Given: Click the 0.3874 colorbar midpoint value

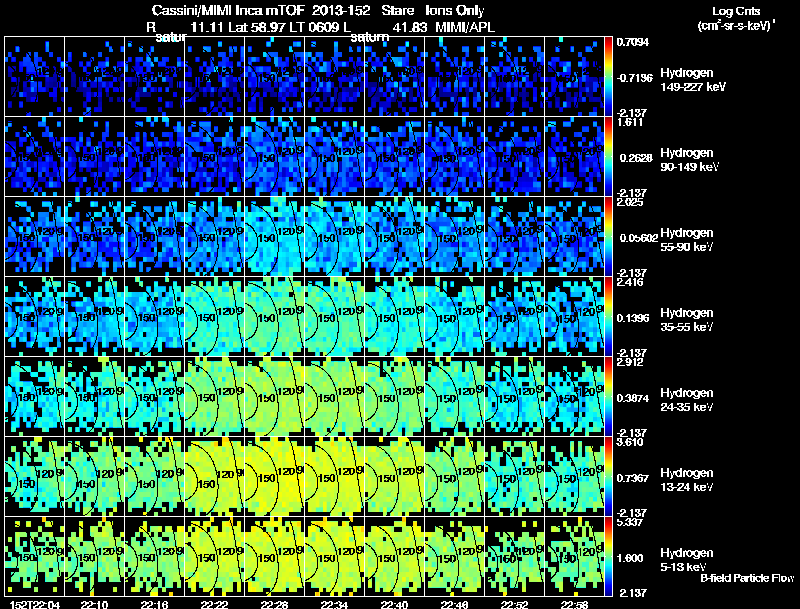Looking at the screenshot, I should 633,398.
